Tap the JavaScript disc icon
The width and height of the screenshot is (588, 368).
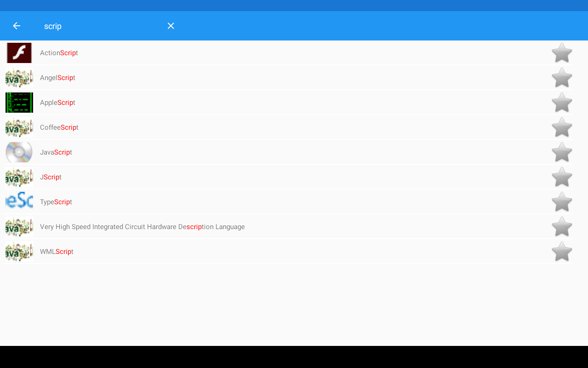19,152
